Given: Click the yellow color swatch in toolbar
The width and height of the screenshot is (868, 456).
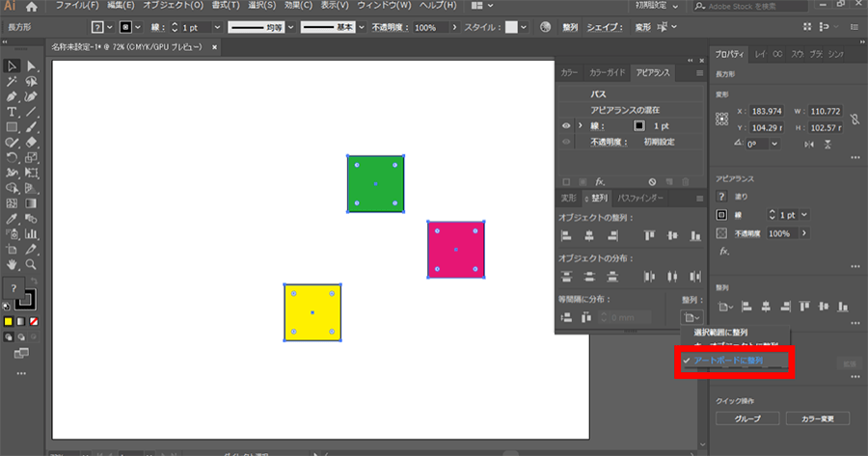Looking at the screenshot, I should (x=8, y=321).
